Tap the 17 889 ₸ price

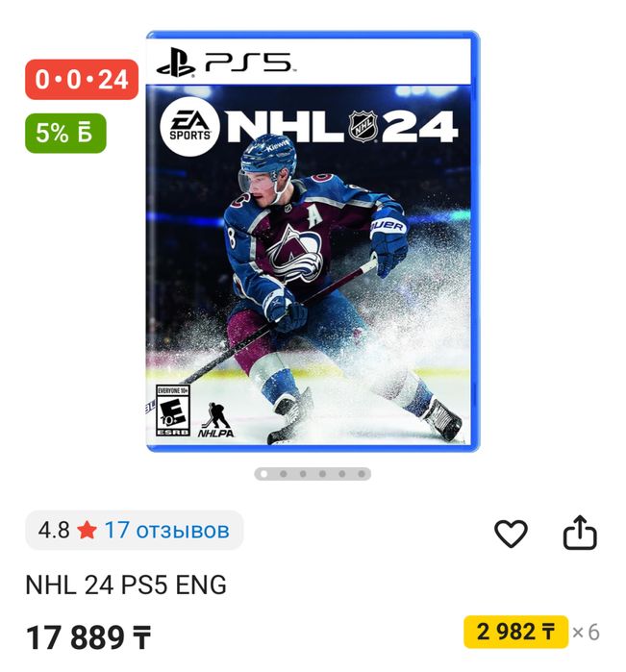coord(88,637)
